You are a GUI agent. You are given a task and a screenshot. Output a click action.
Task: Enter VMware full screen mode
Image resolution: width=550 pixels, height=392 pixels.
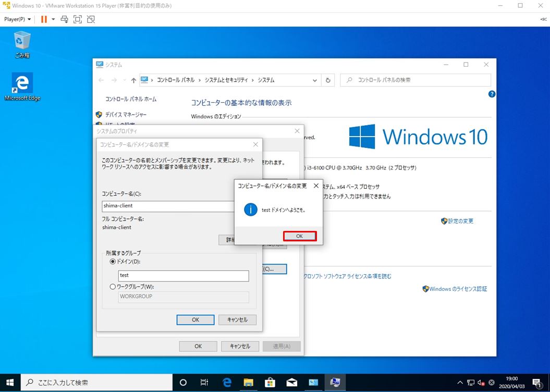78,19
